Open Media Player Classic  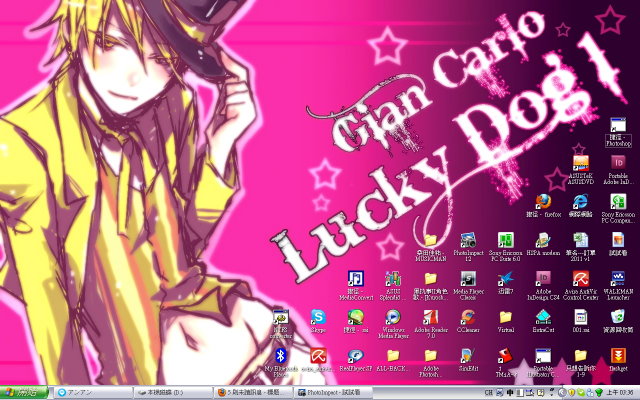(468, 278)
